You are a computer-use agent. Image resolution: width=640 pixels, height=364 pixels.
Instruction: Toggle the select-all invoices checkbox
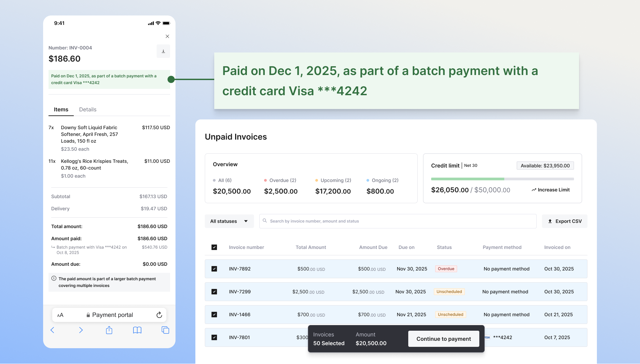[214, 247]
